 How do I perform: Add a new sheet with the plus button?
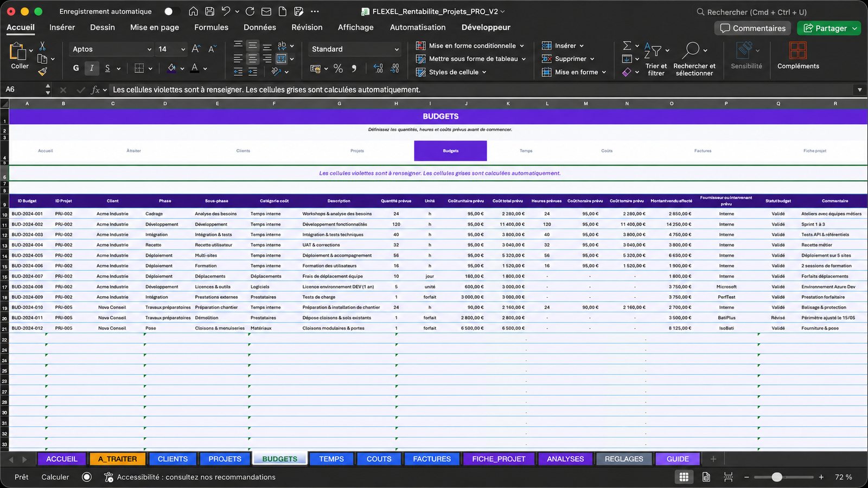[713, 459]
